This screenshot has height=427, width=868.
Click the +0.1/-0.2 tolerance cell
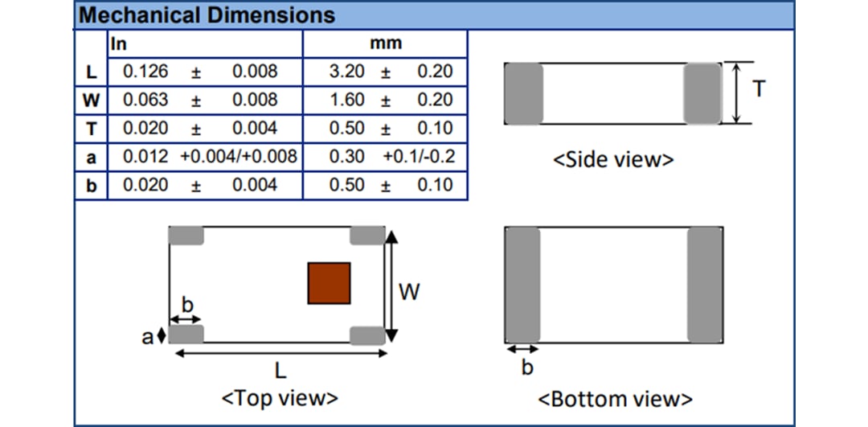point(419,156)
